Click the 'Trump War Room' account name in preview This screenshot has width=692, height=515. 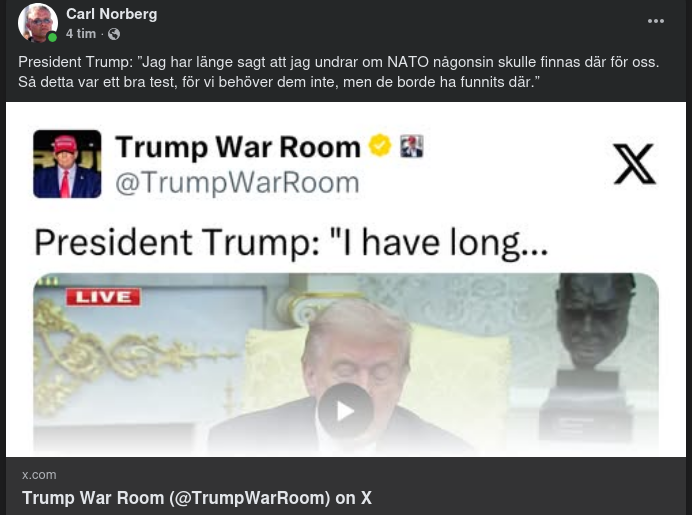238,147
